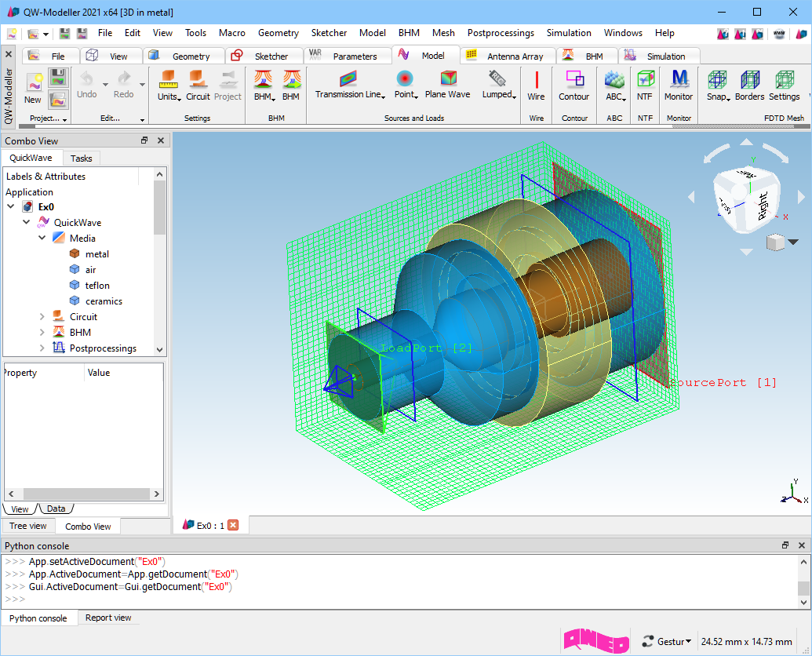This screenshot has height=656, width=812.
Task: Rotate view using cube's bottom arrow
Action: pos(746,252)
